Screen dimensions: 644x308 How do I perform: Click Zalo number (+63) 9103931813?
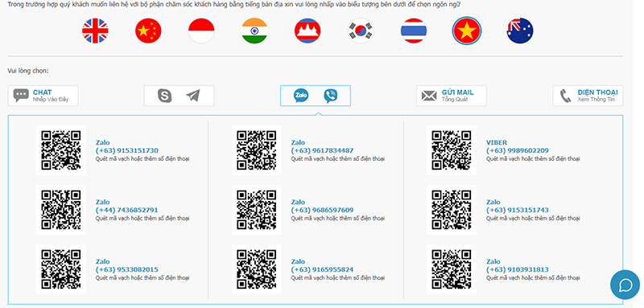[x=518, y=269]
